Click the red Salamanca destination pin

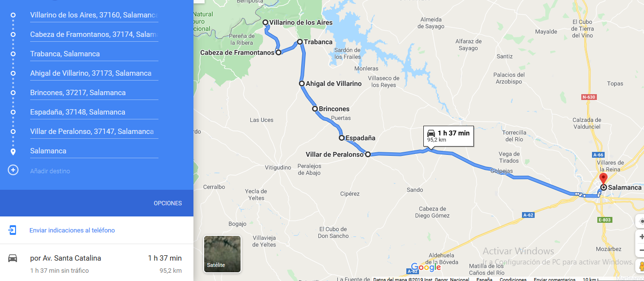tap(603, 179)
